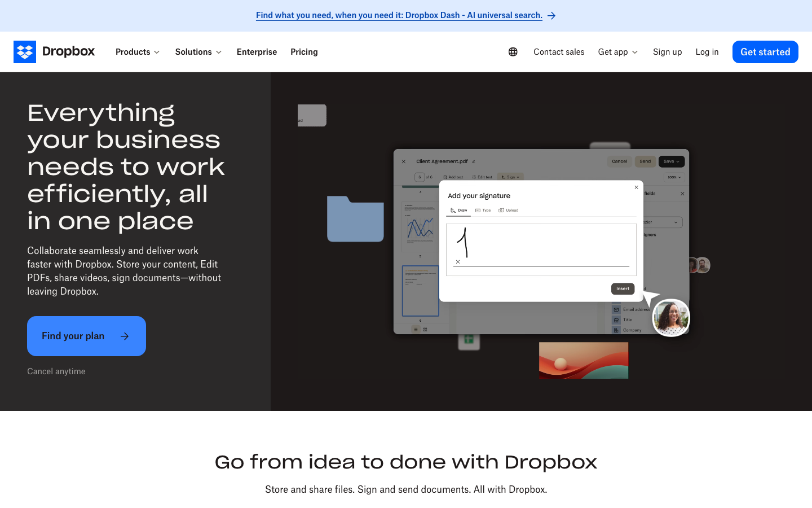812x508 pixels.
Task: Select the Type signature tab
Action: 483,211
